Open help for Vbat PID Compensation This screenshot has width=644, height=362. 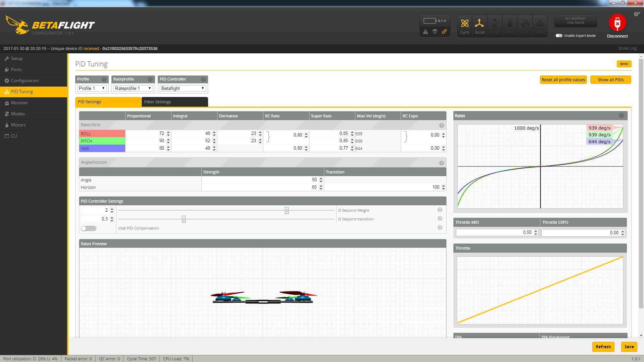(440, 227)
